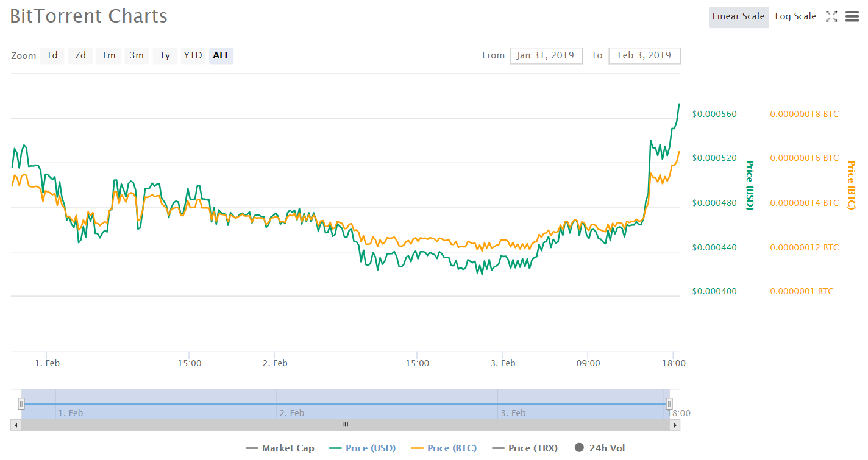Click the From date field
Image resolution: width=868 pixels, height=460 pixels.
click(x=546, y=55)
